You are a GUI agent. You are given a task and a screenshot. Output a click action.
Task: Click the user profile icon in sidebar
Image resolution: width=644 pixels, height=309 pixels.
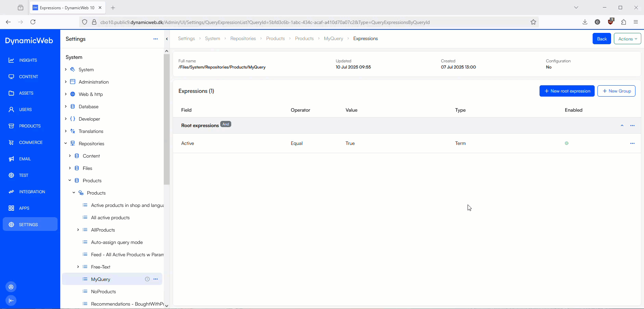tap(11, 287)
